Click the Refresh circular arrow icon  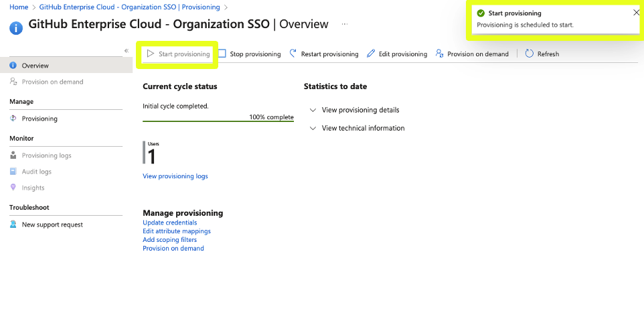tap(529, 54)
